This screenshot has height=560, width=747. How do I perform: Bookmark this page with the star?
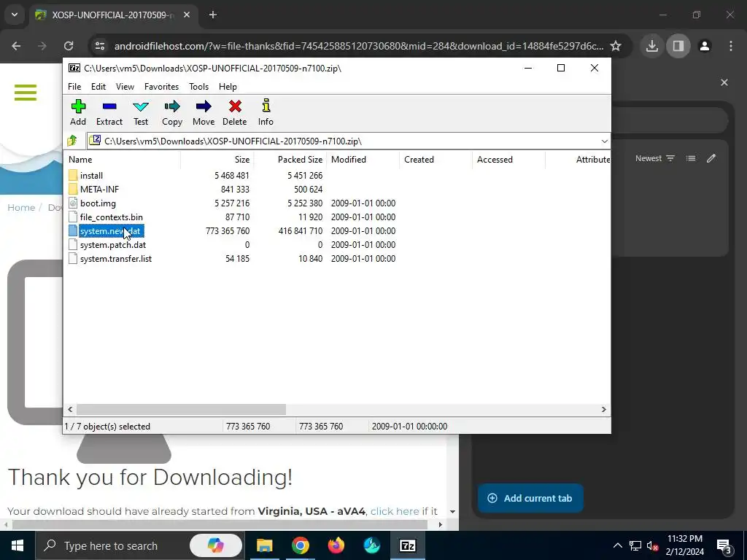616,46
